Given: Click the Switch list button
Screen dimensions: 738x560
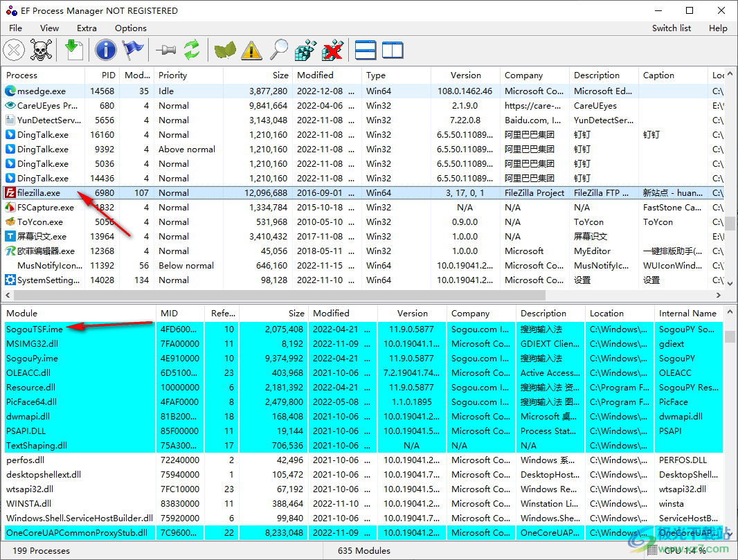Looking at the screenshot, I should pos(671,28).
